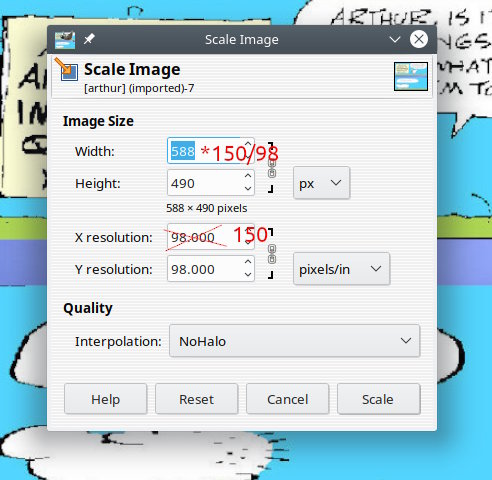
Task: Toggle the width/height aspect ratio chain link
Action: 272,168
